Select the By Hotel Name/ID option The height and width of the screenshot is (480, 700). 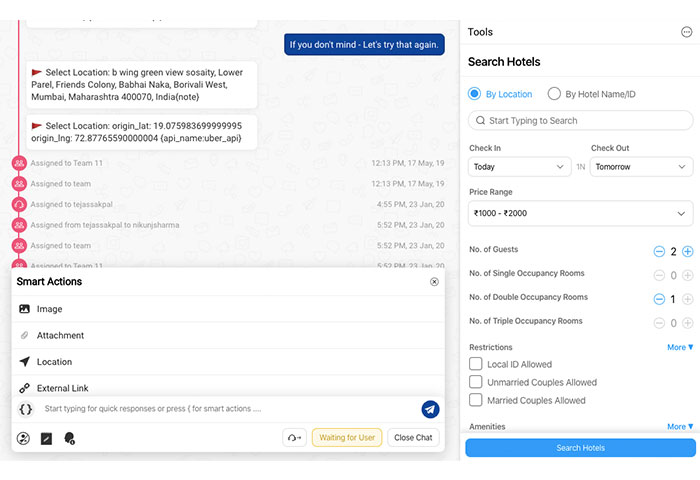(554, 94)
